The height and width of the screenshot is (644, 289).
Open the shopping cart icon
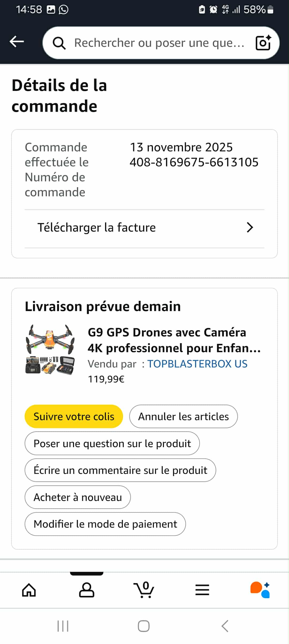pyautogui.click(x=144, y=590)
